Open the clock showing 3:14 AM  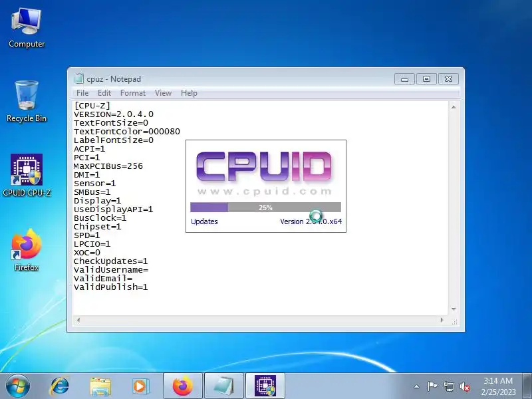pos(497,380)
